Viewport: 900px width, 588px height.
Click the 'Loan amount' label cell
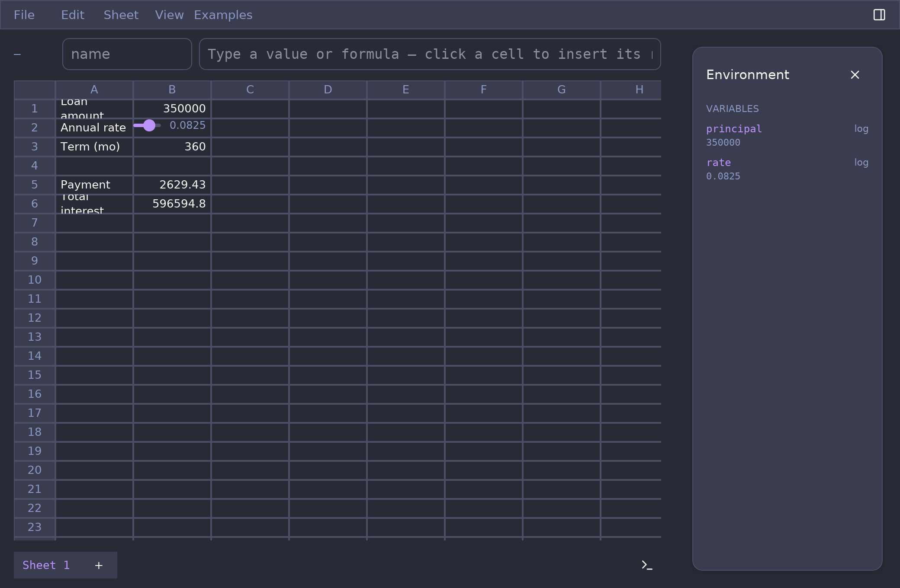(94, 109)
